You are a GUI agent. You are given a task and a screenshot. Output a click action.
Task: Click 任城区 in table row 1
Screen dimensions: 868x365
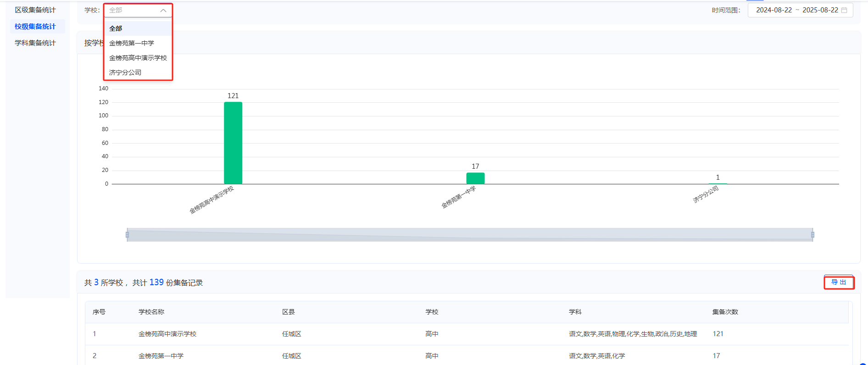tap(292, 334)
